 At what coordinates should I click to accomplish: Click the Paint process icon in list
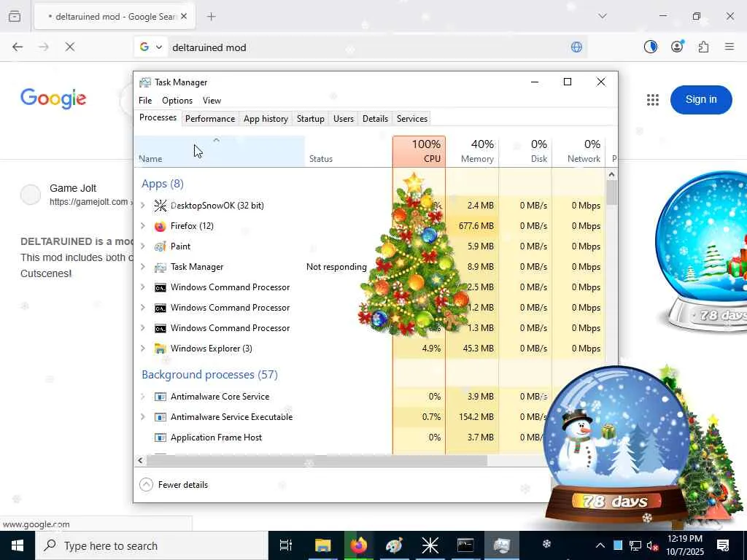(x=160, y=246)
